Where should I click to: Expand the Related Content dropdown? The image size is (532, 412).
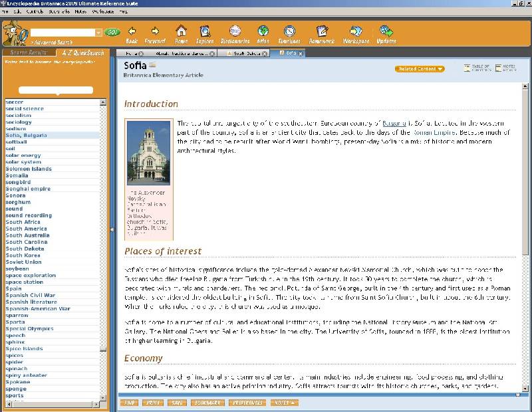point(420,69)
